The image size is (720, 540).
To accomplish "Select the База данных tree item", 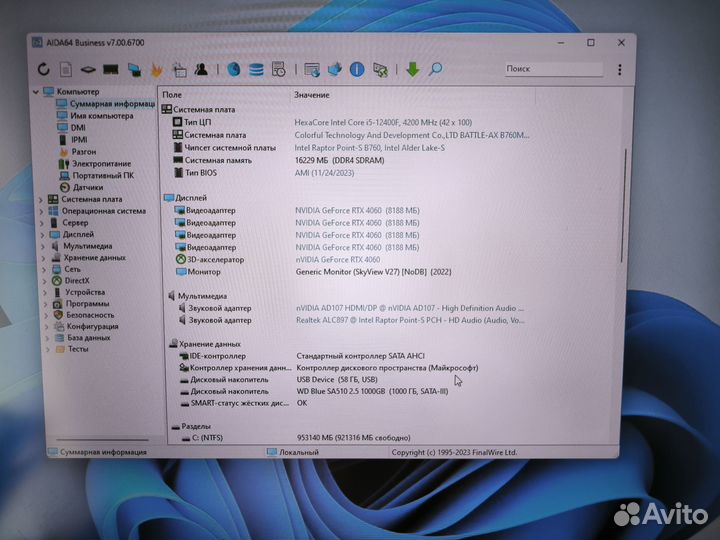I will (x=83, y=338).
